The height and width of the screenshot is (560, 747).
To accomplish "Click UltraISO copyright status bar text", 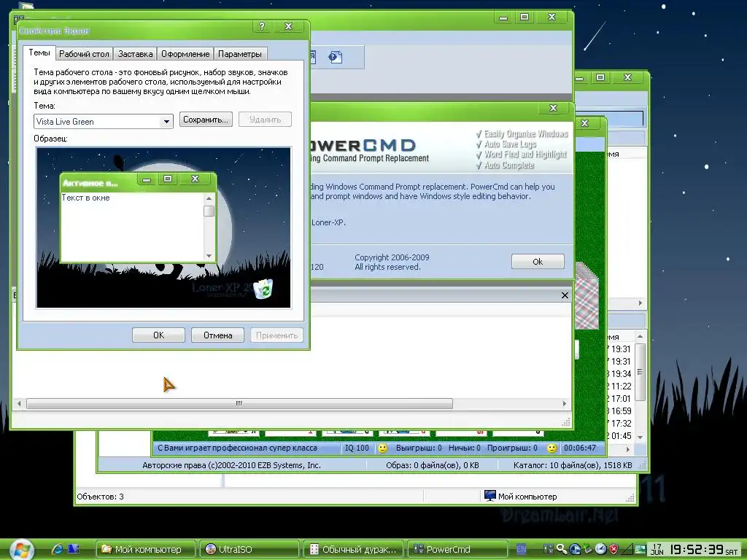I will (231, 465).
